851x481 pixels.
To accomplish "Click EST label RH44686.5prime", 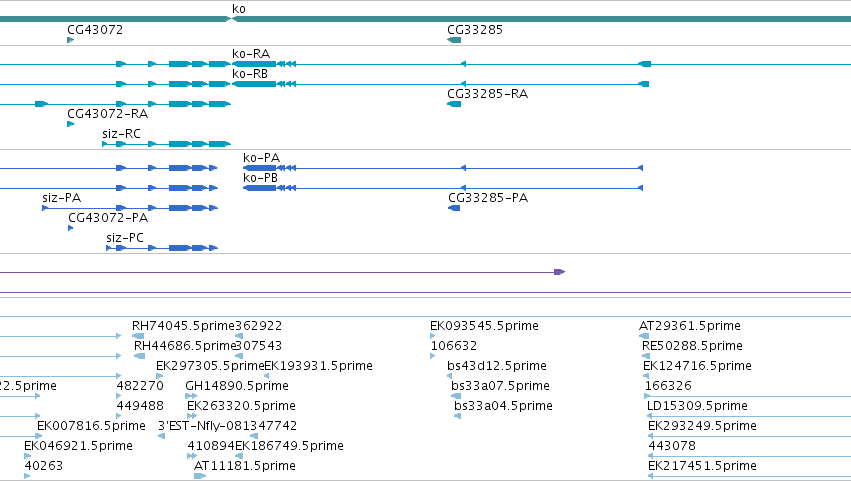I will [x=186, y=346].
